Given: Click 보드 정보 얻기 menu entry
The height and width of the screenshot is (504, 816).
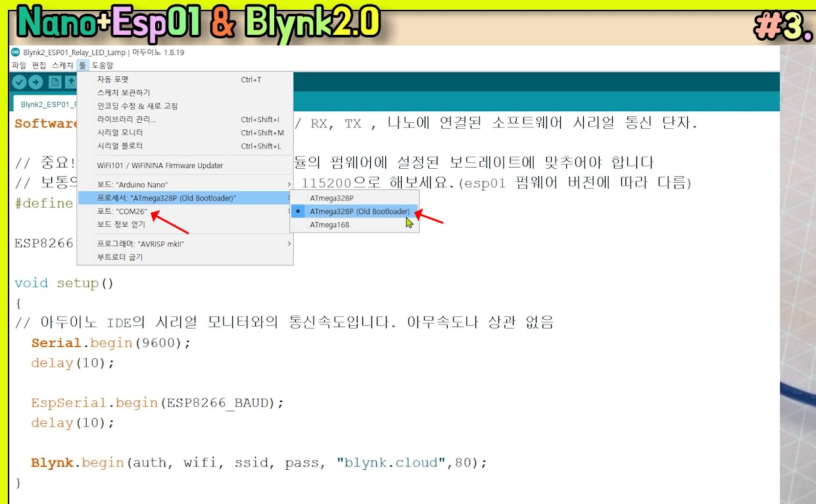Looking at the screenshot, I should pyautogui.click(x=185, y=225).
